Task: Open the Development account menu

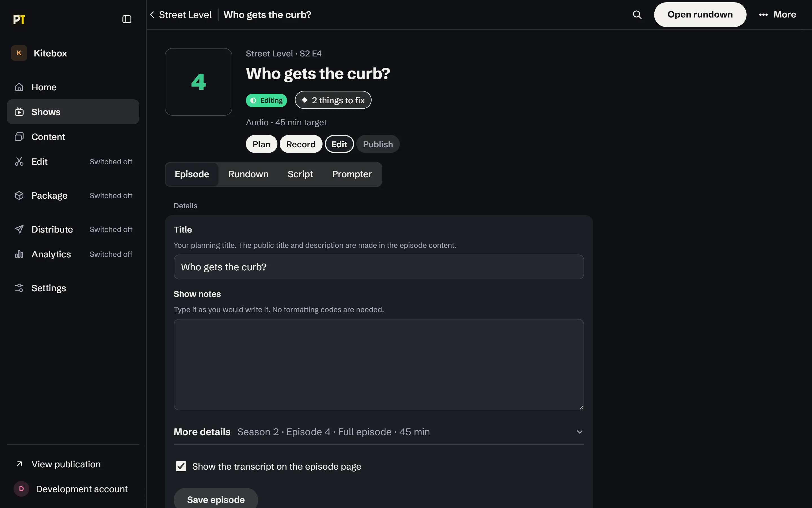Action: coord(73,489)
